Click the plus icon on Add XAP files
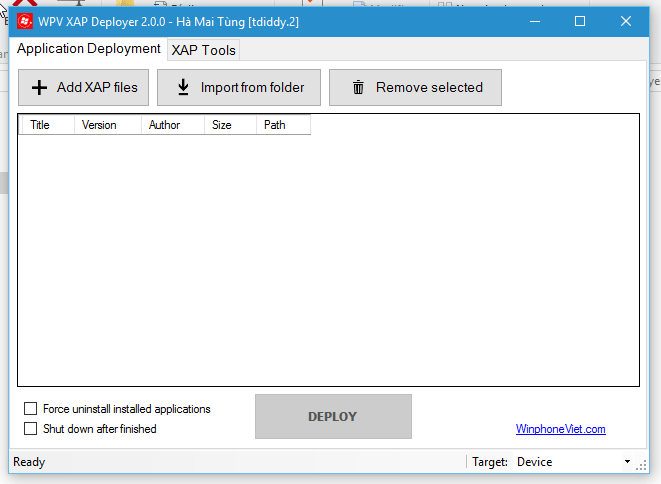Image resolution: width=661 pixels, height=484 pixels. click(x=39, y=88)
